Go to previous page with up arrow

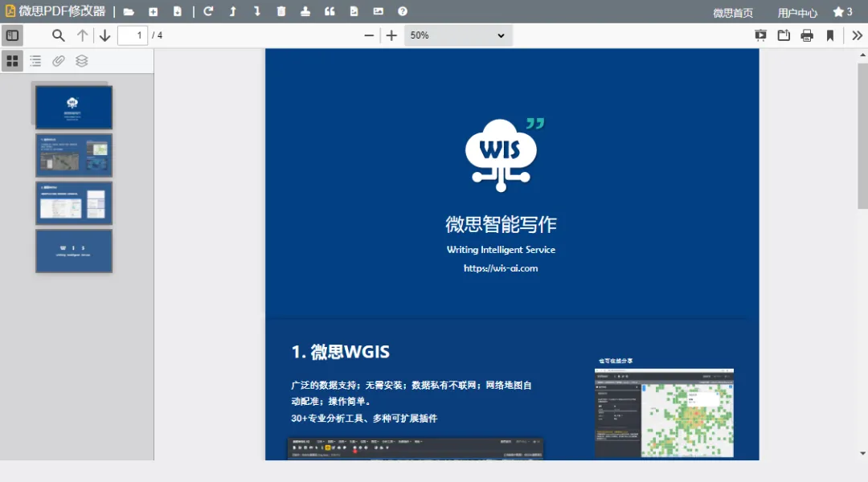click(82, 35)
